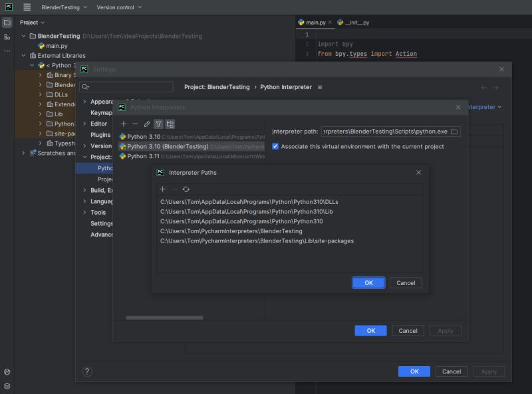Viewport: 532px width, 394px height.
Task: Open the show paths tree icon
Action: click(x=170, y=124)
